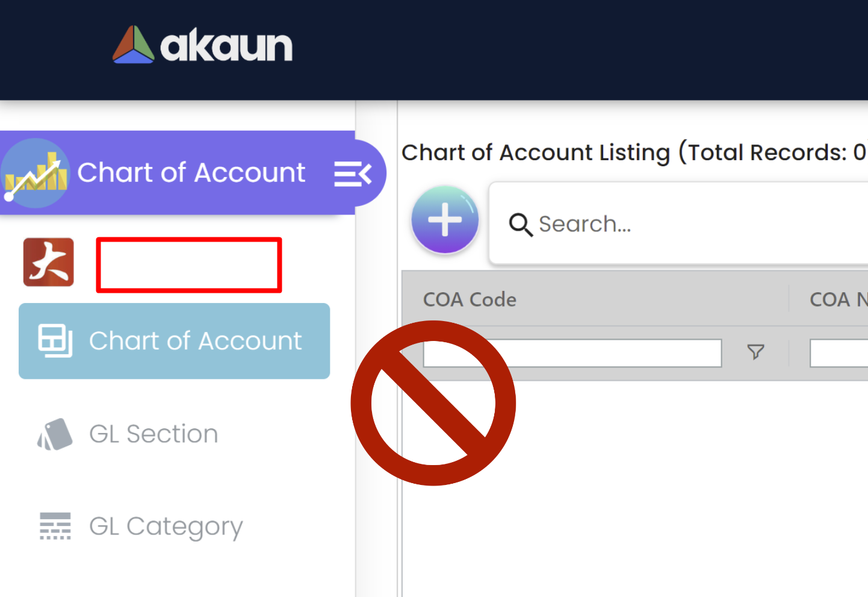
Task: Select the highlighted Chart of Account sidebar item
Action: [x=195, y=341]
